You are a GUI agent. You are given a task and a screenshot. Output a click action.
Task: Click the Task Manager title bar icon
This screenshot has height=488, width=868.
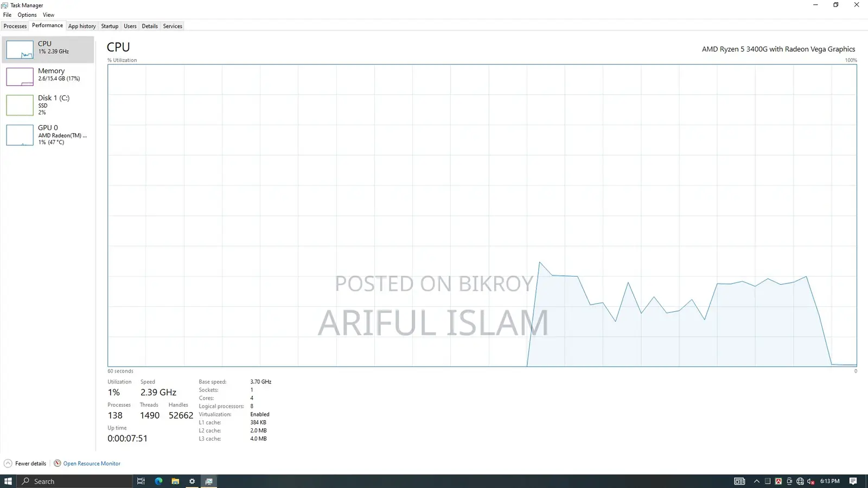[x=5, y=5]
